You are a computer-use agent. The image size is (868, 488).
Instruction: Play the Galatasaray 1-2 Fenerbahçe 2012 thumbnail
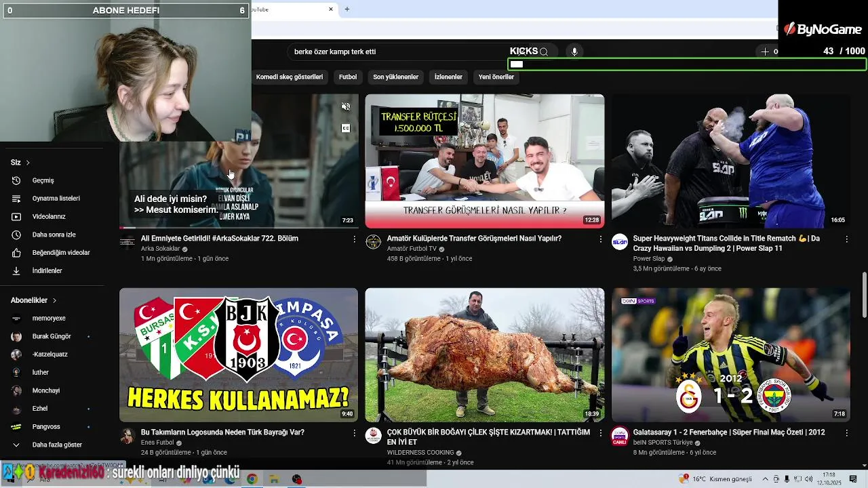(731, 355)
